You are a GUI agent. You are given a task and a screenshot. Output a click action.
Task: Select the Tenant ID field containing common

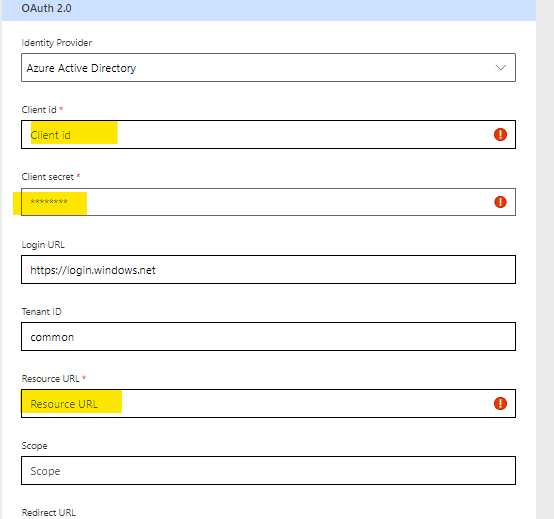(268, 337)
